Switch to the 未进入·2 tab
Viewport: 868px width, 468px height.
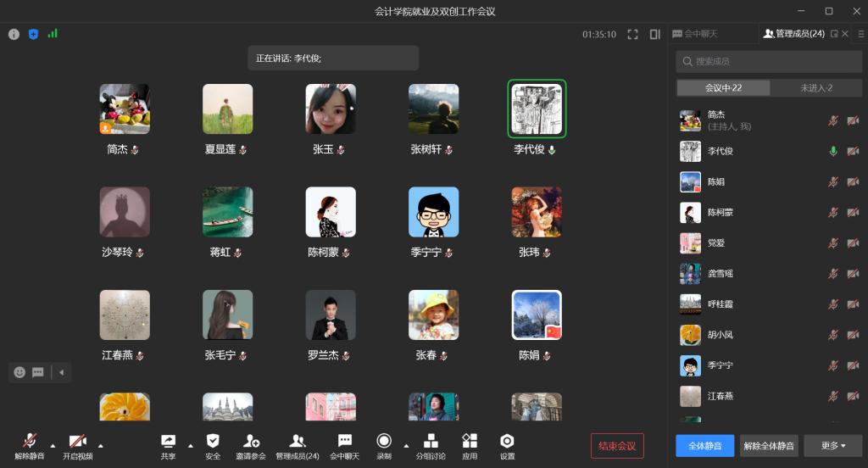point(816,88)
